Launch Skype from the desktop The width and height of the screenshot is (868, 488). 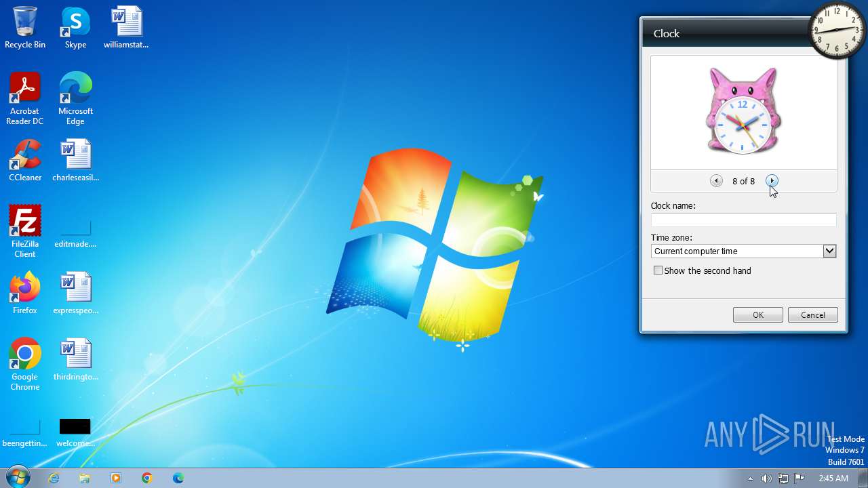75,28
